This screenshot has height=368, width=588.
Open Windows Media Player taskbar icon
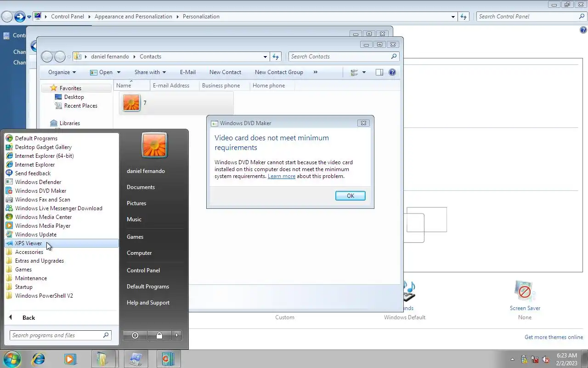(70, 359)
